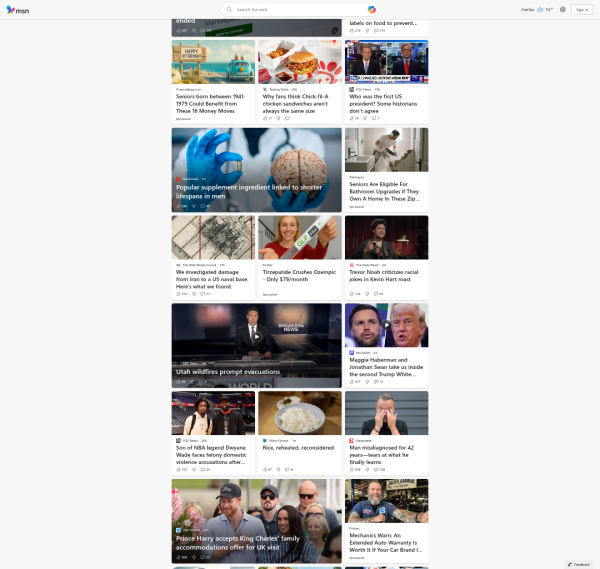This screenshot has width=600, height=569.
Task: Click the Trevor Noah thumbnail image
Action: [386, 238]
